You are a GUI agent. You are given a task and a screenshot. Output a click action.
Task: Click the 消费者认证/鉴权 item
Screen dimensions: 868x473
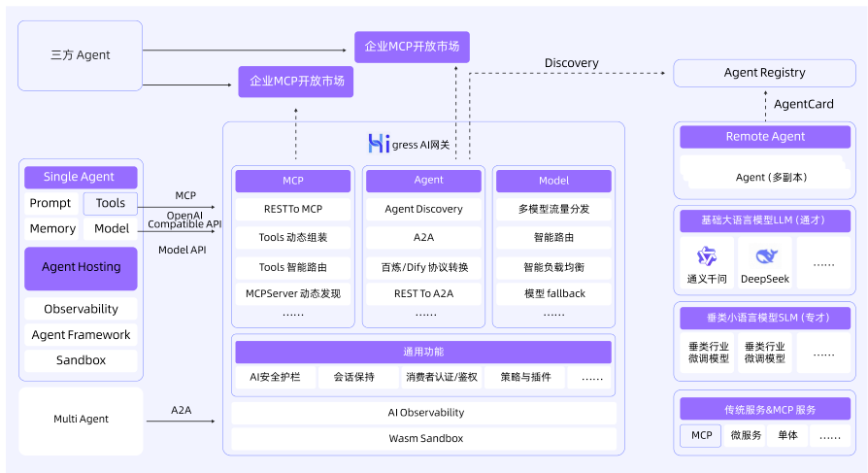pyautogui.click(x=441, y=377)
